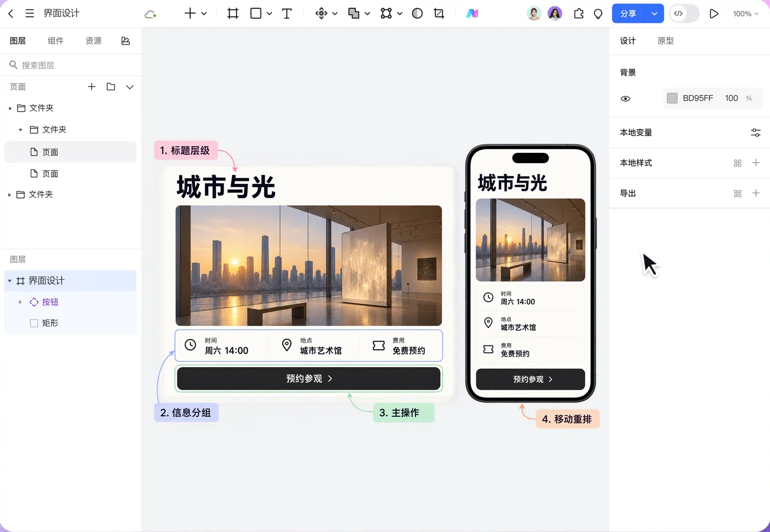The image size is (770, 532).
Task: Open the share button dropdown arrow
Action: pos(654,14)
